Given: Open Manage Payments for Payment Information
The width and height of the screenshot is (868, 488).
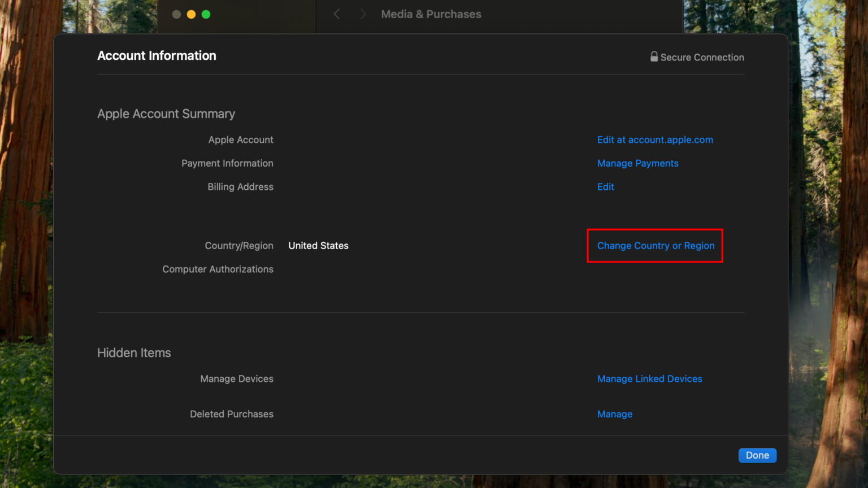Looking at the screenshot, I should (x=637, y=163).
